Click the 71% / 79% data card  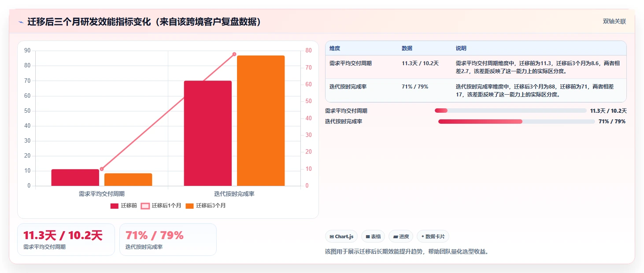168,240
